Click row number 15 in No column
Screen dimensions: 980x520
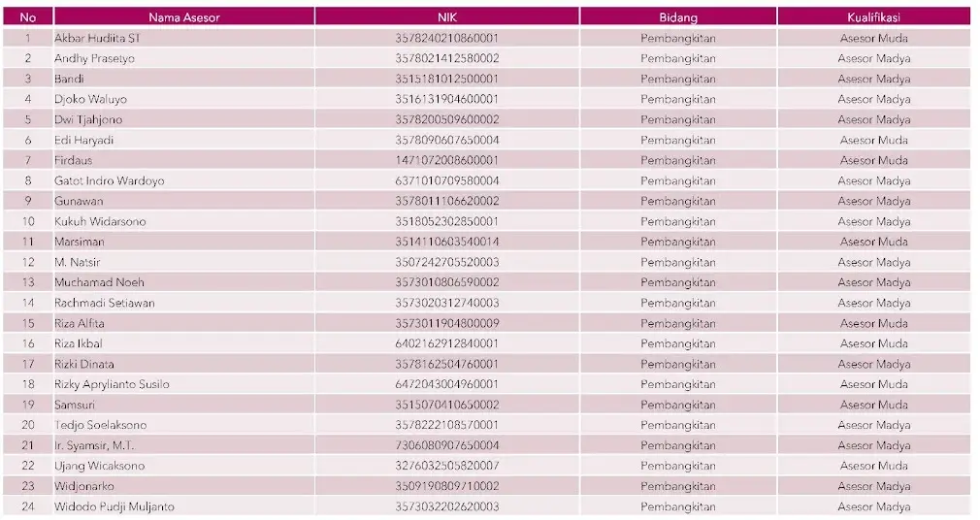[x=28, y=323]
